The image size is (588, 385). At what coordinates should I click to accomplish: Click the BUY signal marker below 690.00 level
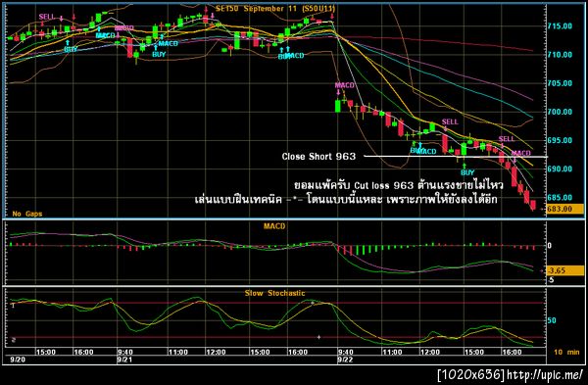coord(467,172)
